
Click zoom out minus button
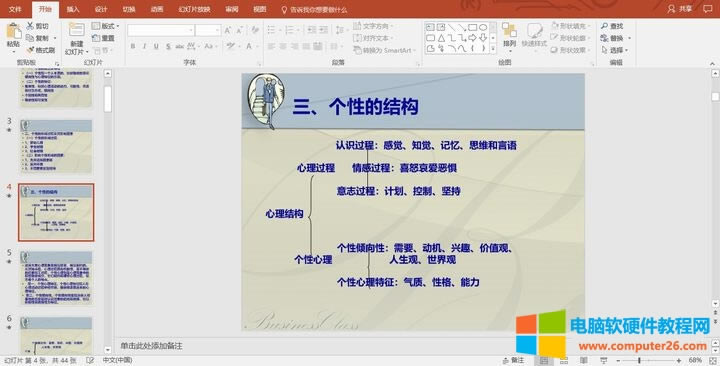coord(618,360)
